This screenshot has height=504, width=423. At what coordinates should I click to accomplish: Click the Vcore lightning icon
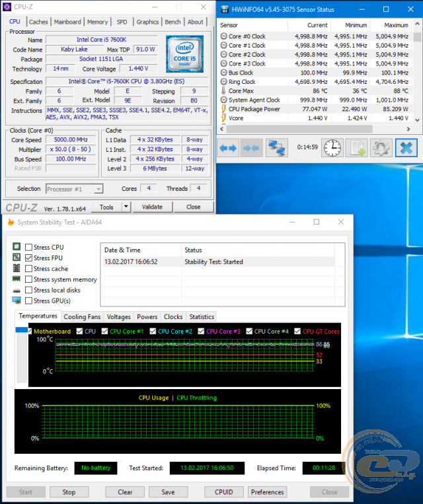[x=223, y=118]
